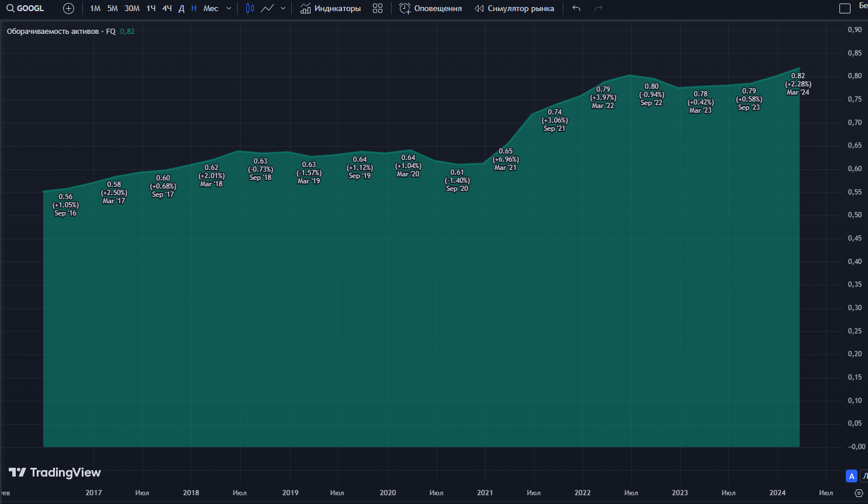868x504 pixels.
Task: Click the compare or add symbol plus icon
Action: click(x=68, y=8)
